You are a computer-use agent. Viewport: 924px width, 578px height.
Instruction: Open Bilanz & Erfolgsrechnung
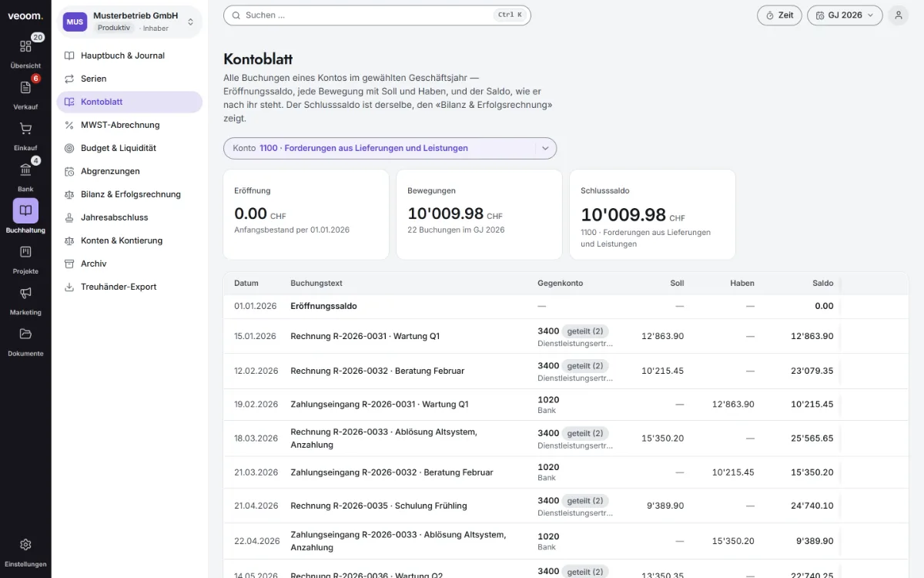coord(129,194)
